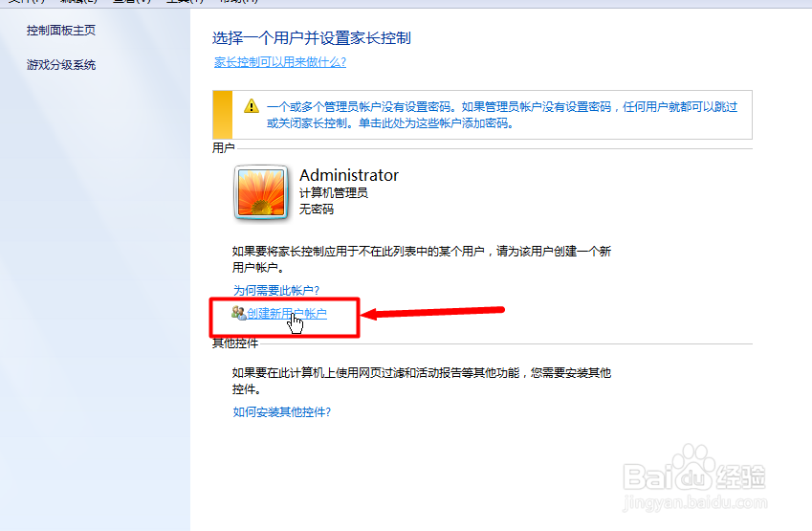
Task: Click the jingyan.baidu.com watermark text
Action: [x=694, y=502]
